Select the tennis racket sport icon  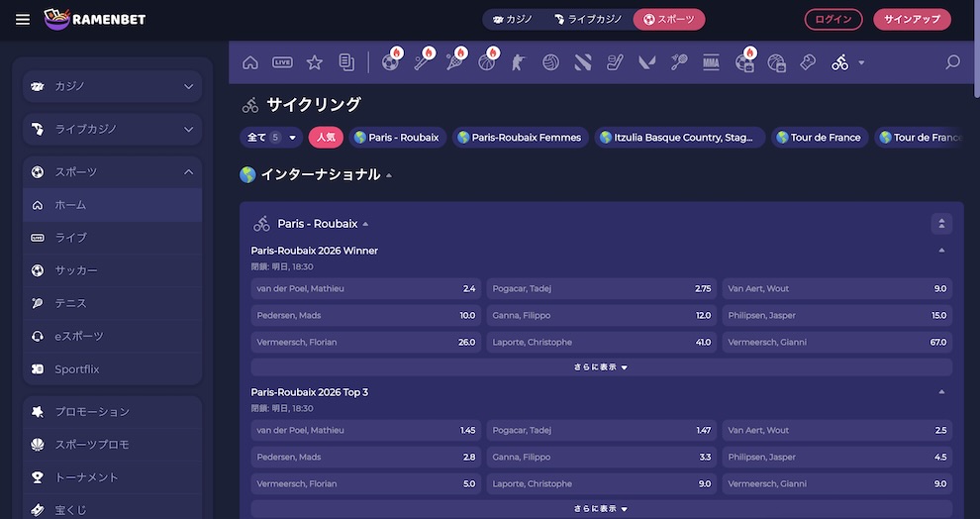[x=455, y=62]
